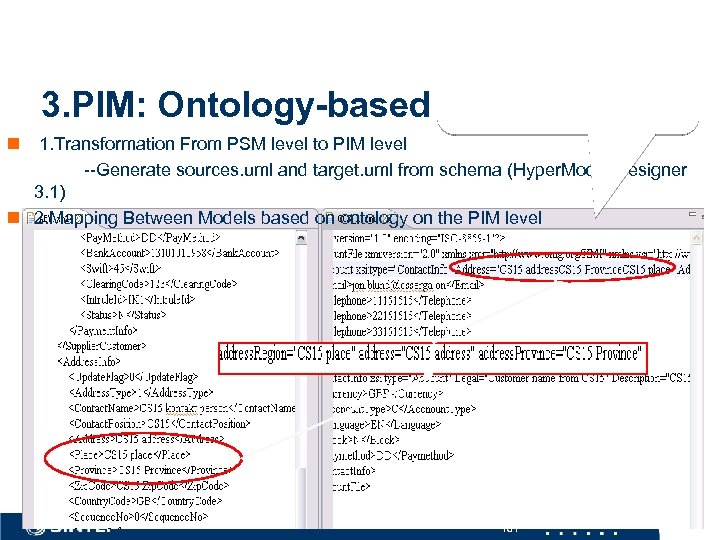Click the Legal Customer name attribute line
The width and height of the screenshot is (720, 540).
(512, 378)
